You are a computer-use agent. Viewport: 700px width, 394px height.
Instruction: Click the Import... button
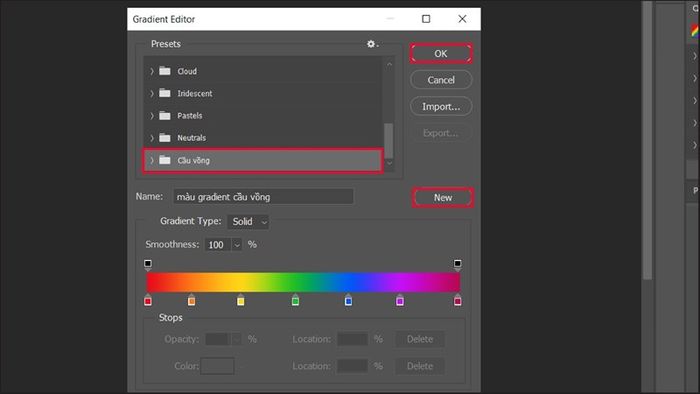tap(441, 107)
